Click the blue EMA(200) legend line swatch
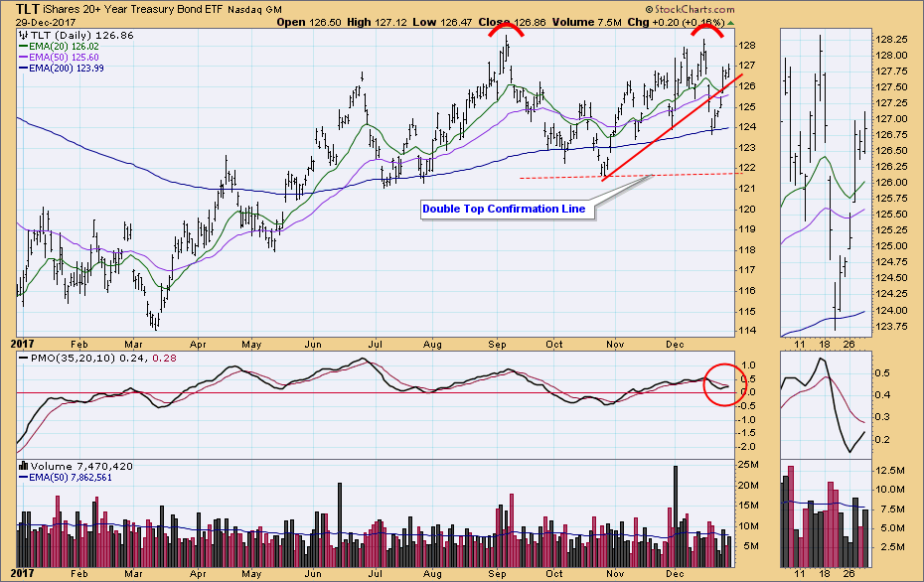This screenshot has width=924, height=582. [x=24, y=69]
